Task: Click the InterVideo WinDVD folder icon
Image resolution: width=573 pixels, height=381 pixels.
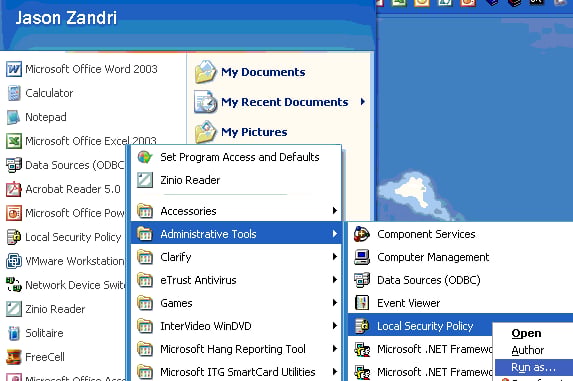Action: tap(145, 326)
